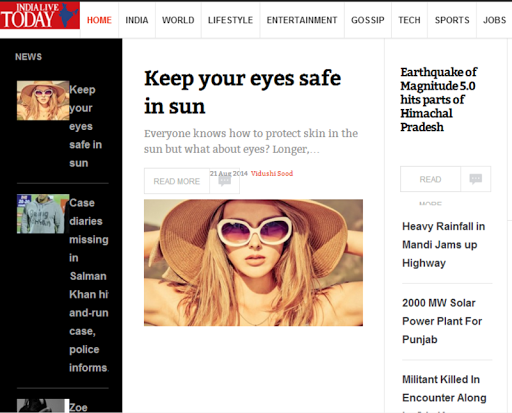Viewport: 512px width, 413px height.
Task: Open the LIFESTYLE menu
Action: 230,20
